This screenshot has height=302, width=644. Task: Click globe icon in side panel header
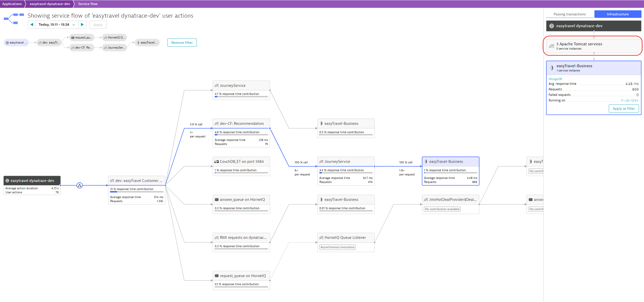(x=552, y=26)
